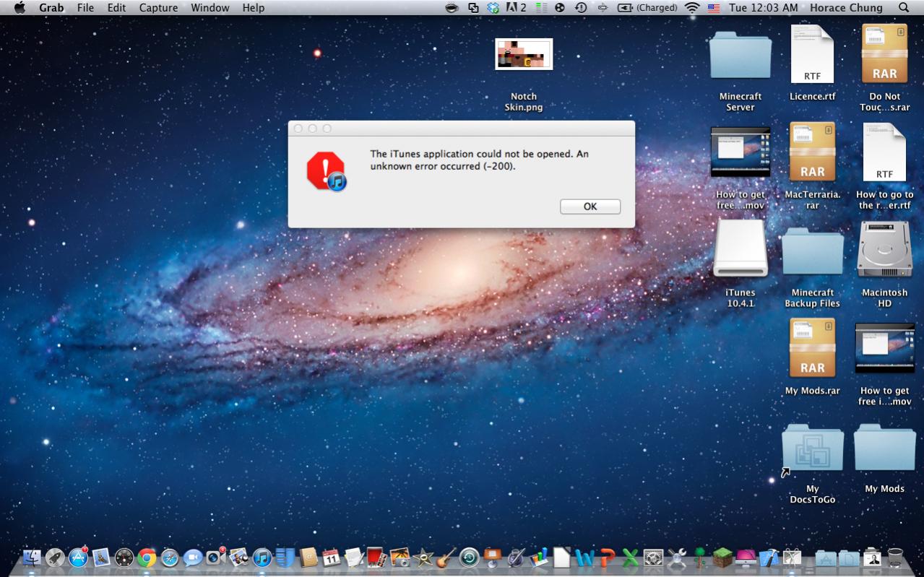Launch Microsoft Word from the Dock
The image size is (924, 577).
coord(584,558)
